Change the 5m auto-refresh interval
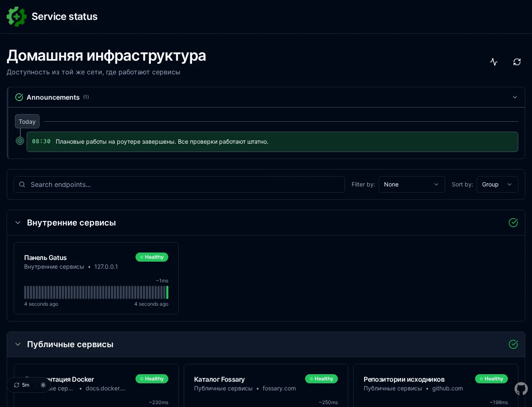This screenshot has height=407, width=532. click(x=22, y=385)
